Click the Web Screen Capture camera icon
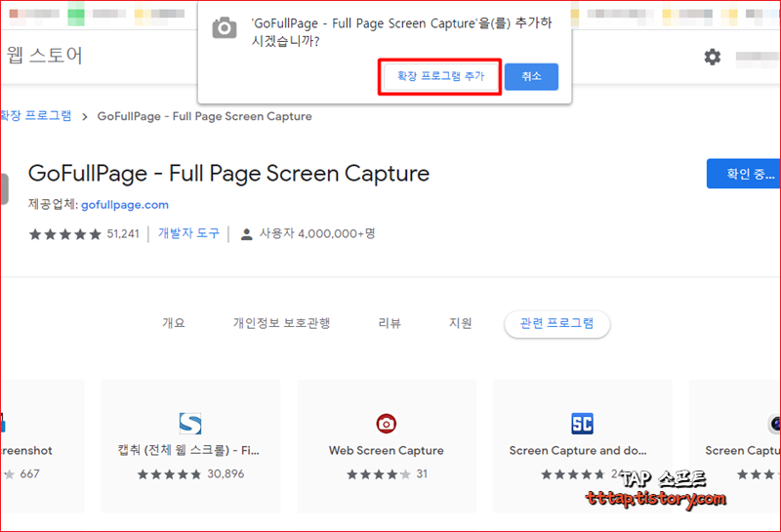781x532 pixels. [386, 424]
